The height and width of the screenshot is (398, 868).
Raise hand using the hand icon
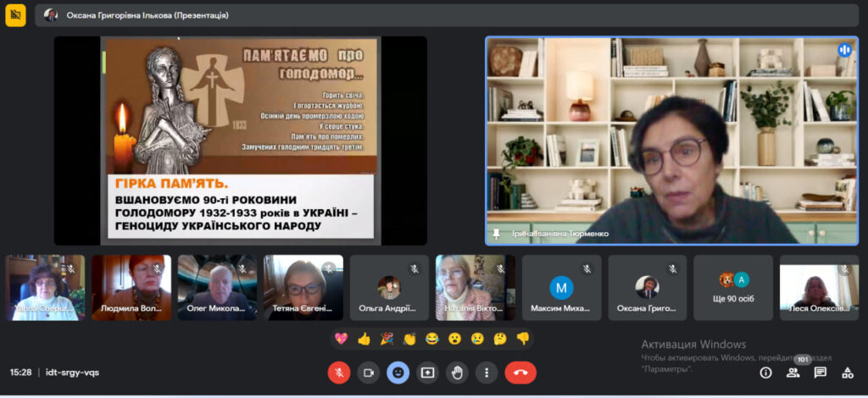pyautogui.click(x=457, y=373)
